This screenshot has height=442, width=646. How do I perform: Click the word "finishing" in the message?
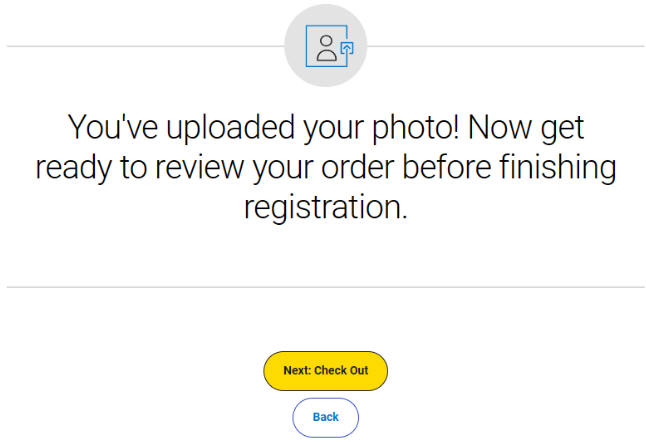coord(558,168)
